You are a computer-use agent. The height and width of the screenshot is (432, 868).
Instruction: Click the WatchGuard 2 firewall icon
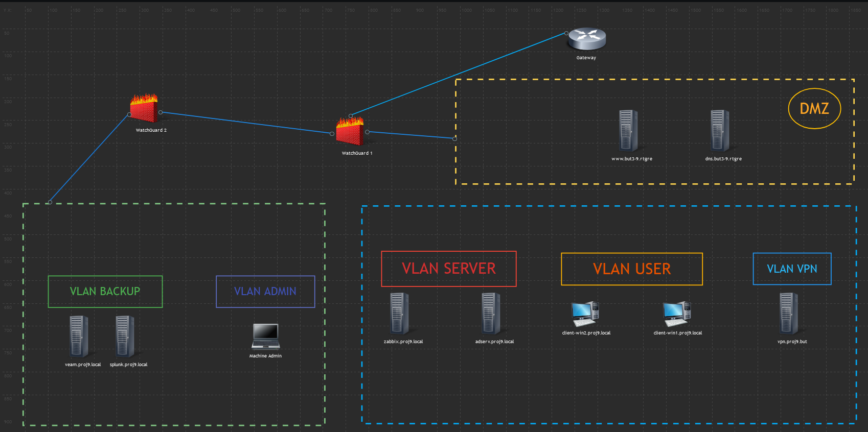pyautogui.click(x=144, y=108)
